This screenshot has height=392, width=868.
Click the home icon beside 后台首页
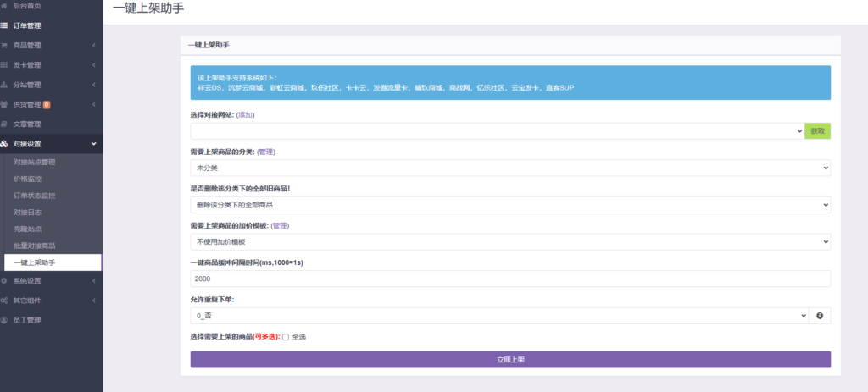[4, 6]
